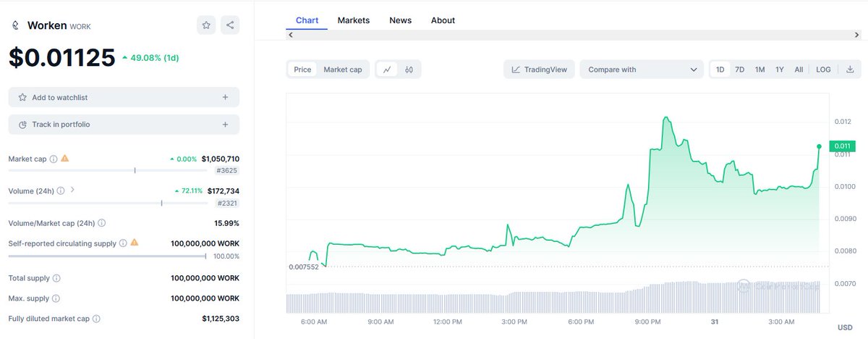Select the Price chart toggle
868x339 pixels.
tap(302, 70)
